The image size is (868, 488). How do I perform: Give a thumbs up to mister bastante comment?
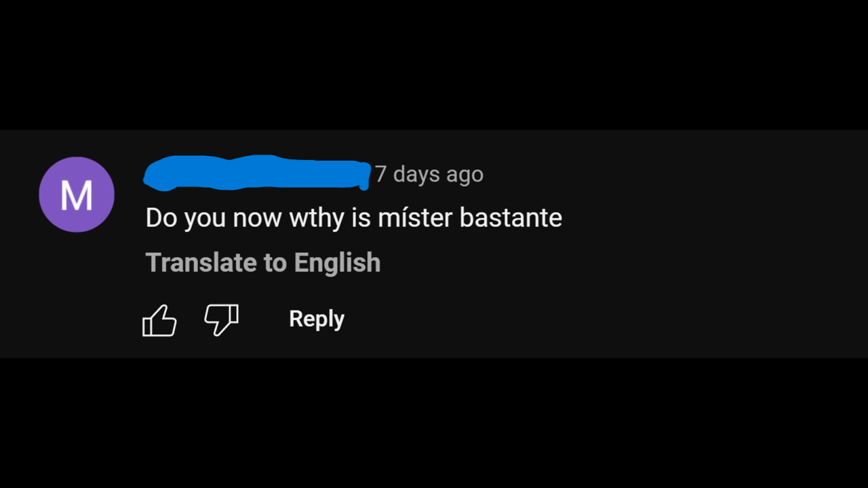159,320
